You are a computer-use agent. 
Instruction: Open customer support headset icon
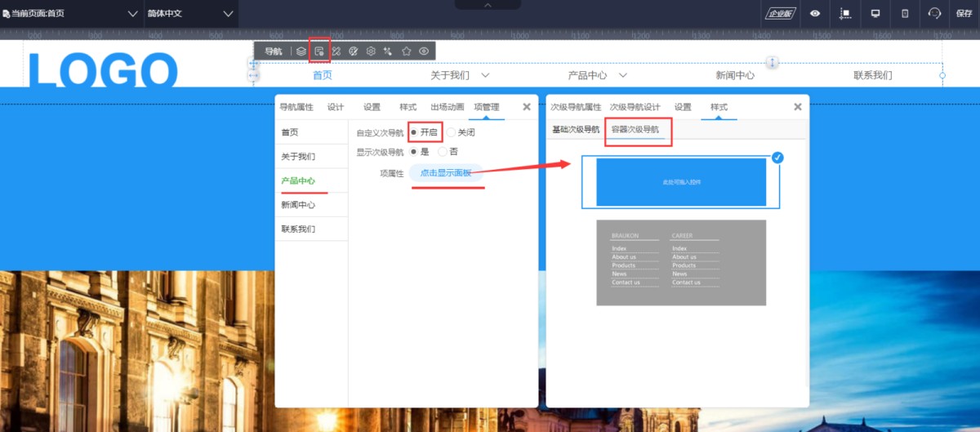(934, 13)
